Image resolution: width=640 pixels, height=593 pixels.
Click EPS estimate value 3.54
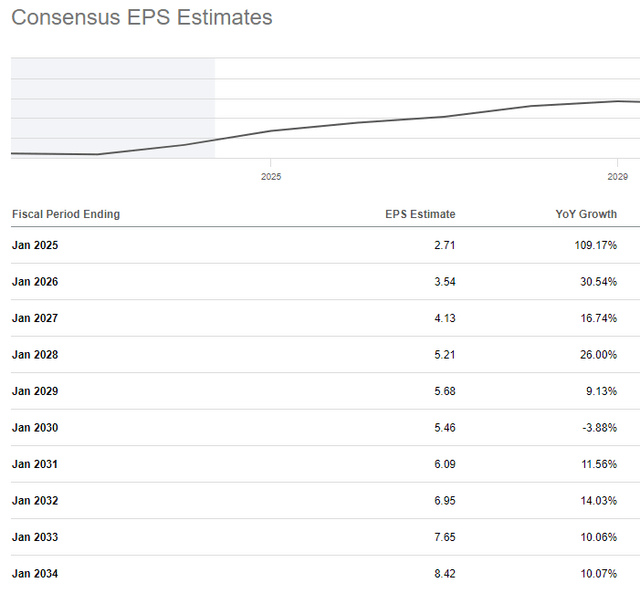[x=445, y=282]
